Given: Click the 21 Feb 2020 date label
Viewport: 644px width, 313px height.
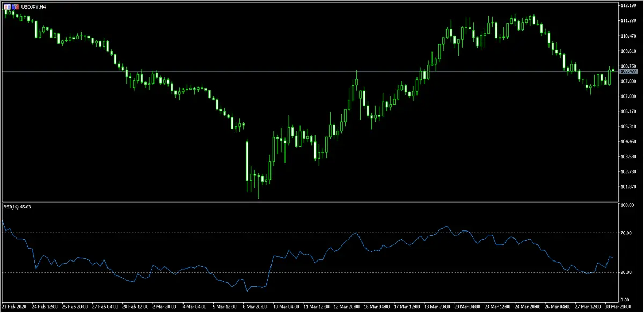Looking at the screenshot, I should coord(14,308).
